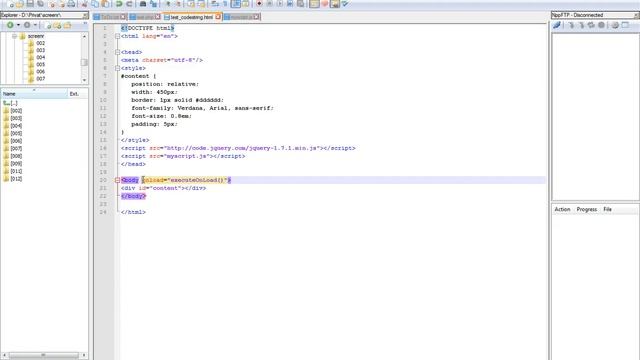
Task: Click the Copy toolbar icon
Action: pos(95,4)
